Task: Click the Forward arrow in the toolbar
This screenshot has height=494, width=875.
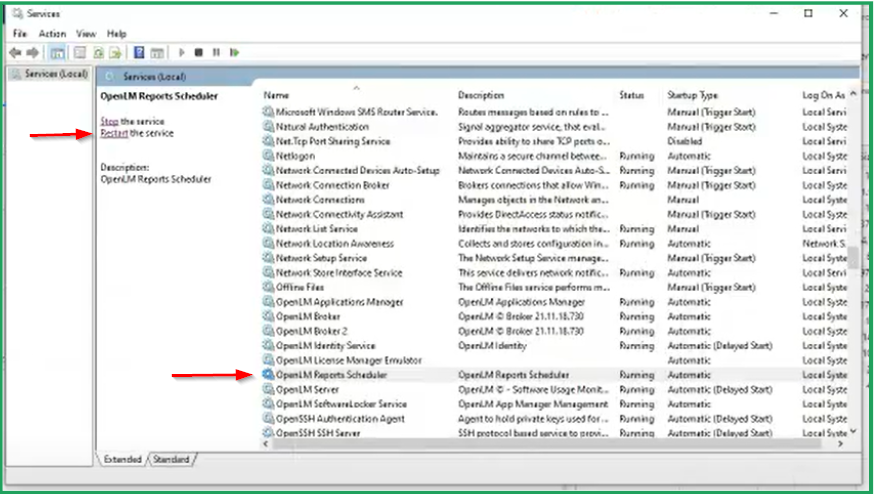Action: pyautogui.click(x=33, y=52)
